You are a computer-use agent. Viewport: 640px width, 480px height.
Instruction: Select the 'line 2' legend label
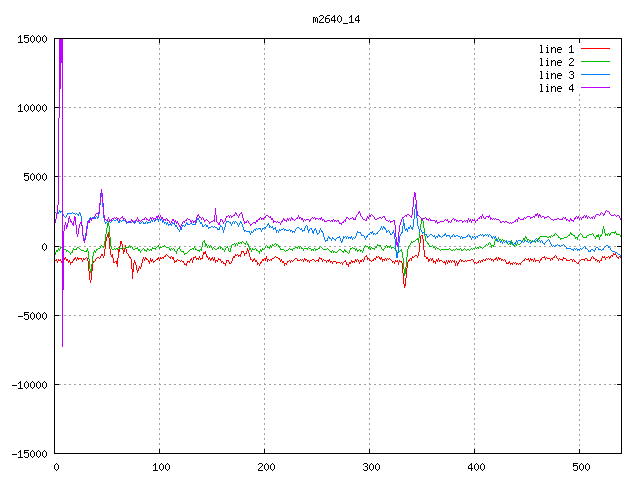[557, 62]
